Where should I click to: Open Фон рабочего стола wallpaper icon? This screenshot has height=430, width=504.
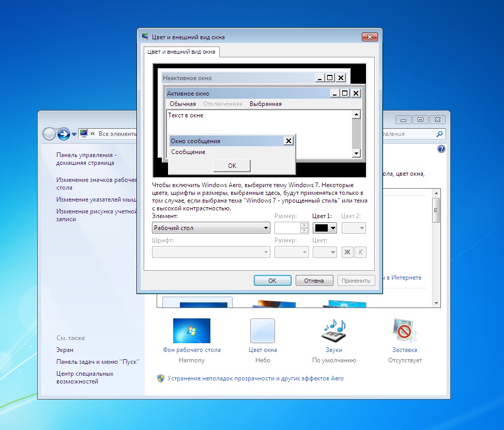[191, 331]
